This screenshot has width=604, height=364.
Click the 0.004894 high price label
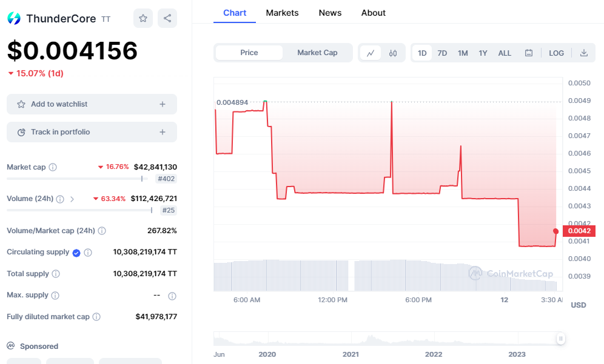232,102
